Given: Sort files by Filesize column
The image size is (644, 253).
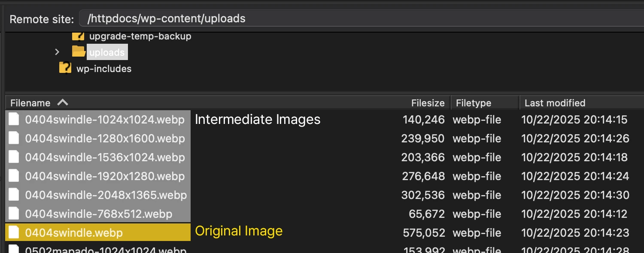Looking at the screenshot, I should [428, 103].
